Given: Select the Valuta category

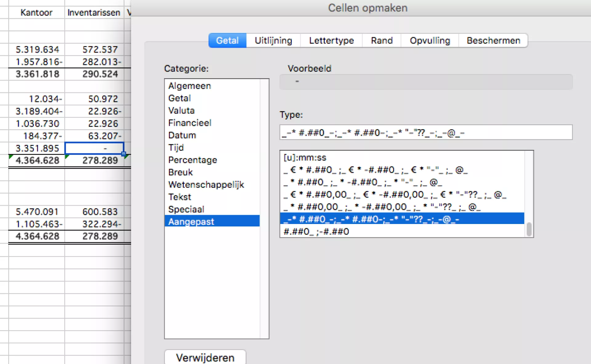Looking at the screenshot, I should click(x=181, y=110).
